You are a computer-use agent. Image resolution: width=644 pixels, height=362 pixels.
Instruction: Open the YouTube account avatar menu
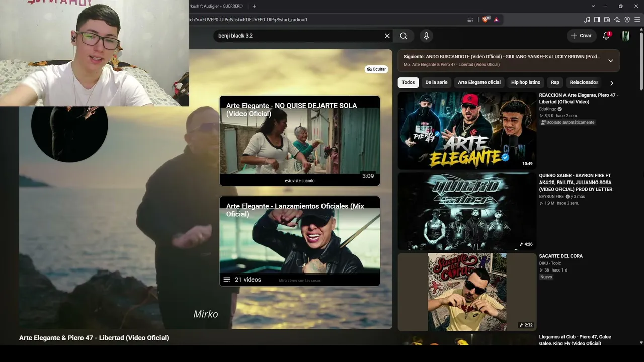(x=626, y=36)
